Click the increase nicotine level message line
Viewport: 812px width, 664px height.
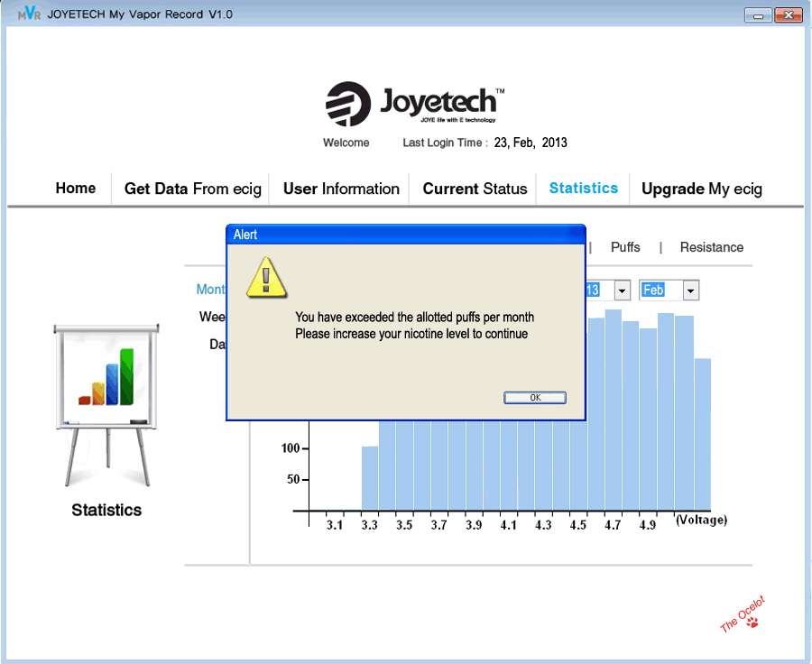[x=411, y=334]
